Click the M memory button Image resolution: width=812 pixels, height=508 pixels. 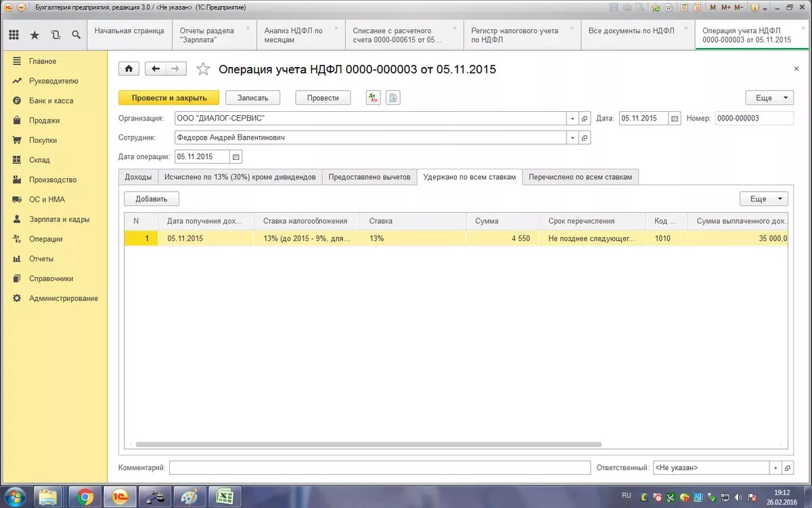(713, 7)
